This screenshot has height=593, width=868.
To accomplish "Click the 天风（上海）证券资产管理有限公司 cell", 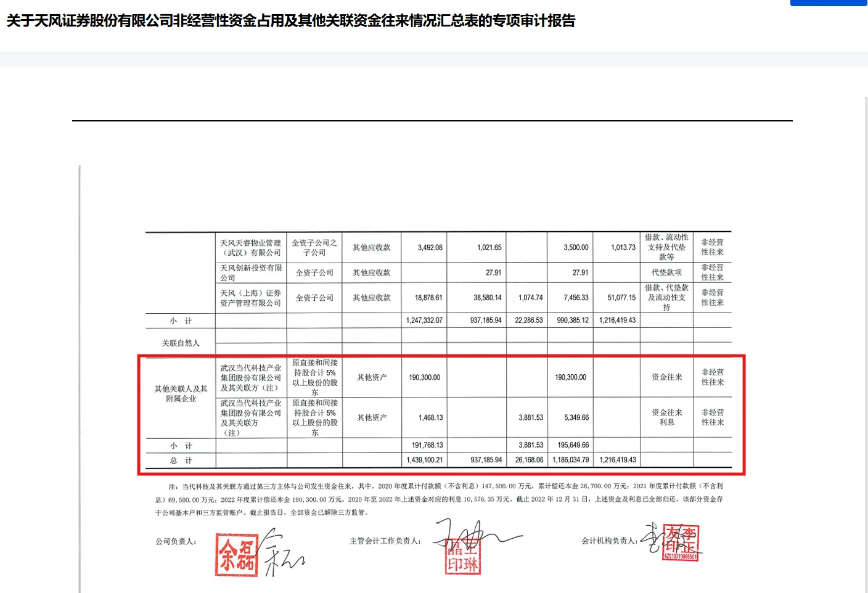I will pos(251,298).
